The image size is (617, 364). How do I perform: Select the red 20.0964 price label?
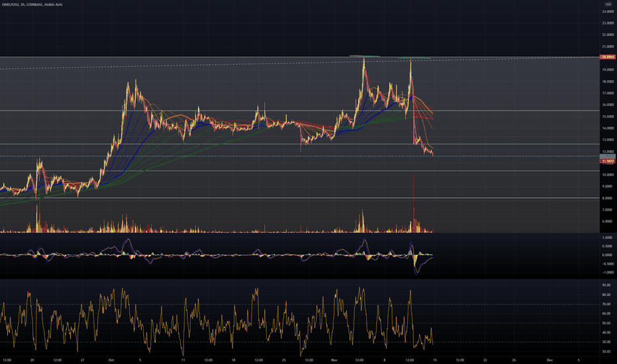point(608,57)
